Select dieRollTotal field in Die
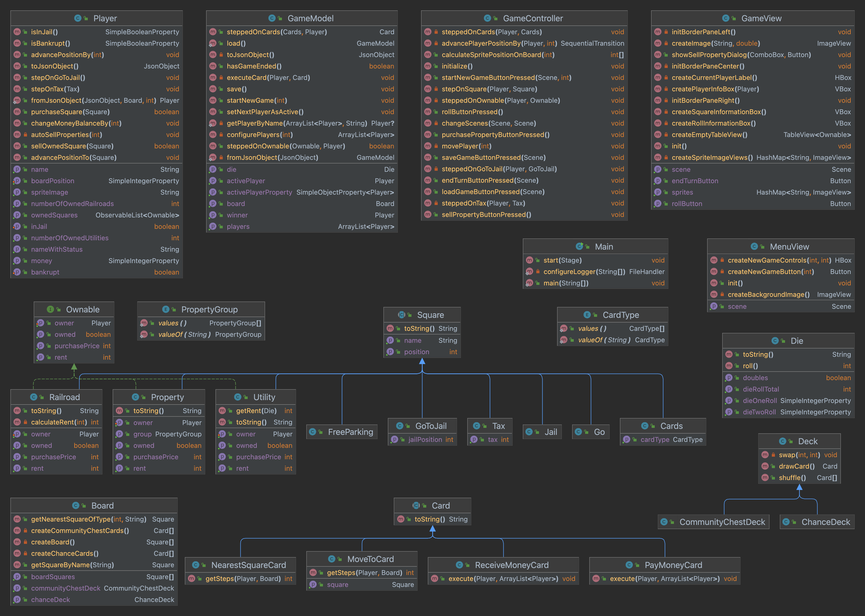 pos(788,389)
